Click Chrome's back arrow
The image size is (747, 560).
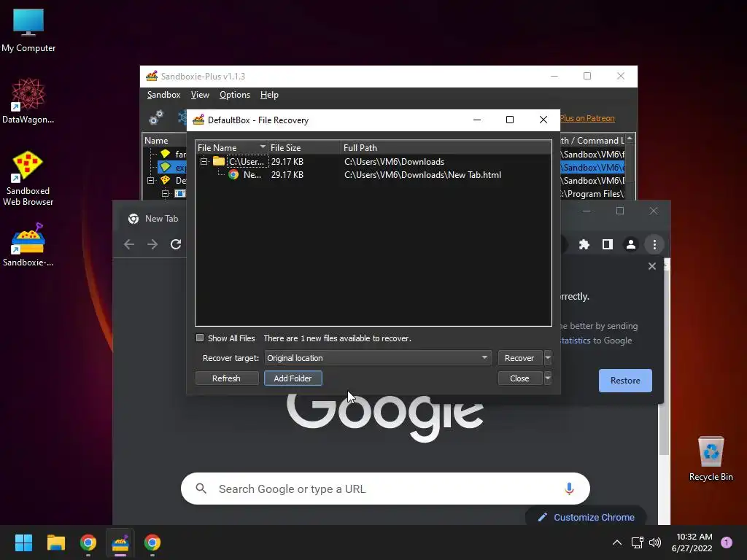click(x=129, y=244)
